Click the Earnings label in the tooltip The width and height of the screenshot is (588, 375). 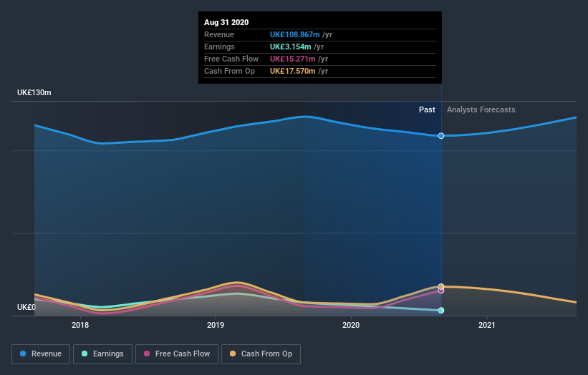click(x=219, y=47)
